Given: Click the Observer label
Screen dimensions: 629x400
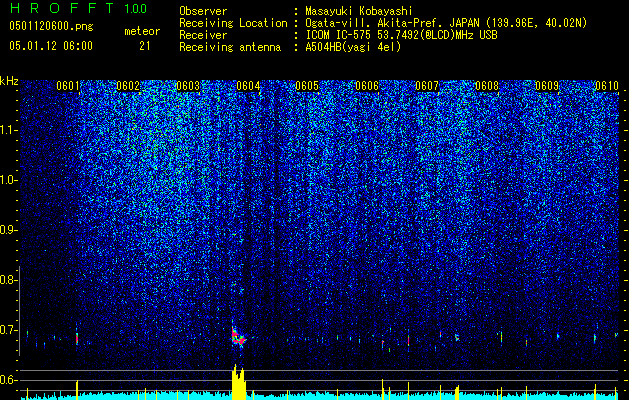Looking at the screenshot, I should point(203,12).
